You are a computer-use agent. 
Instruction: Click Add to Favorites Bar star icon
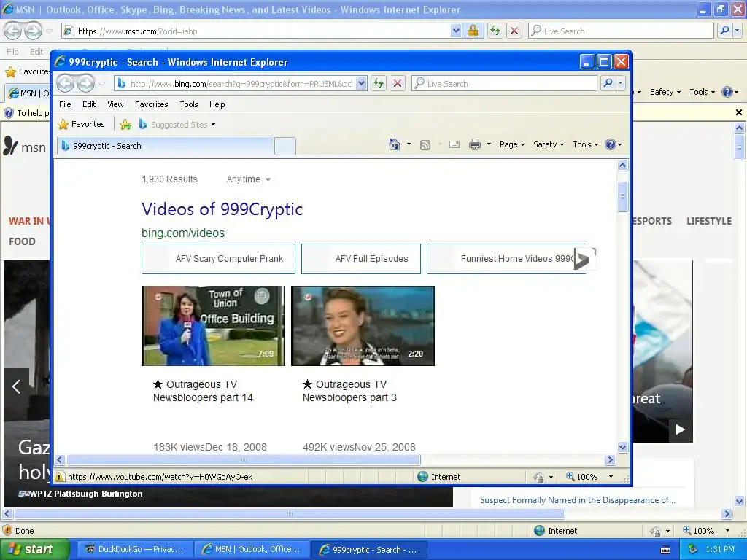[x=125, y=124]
